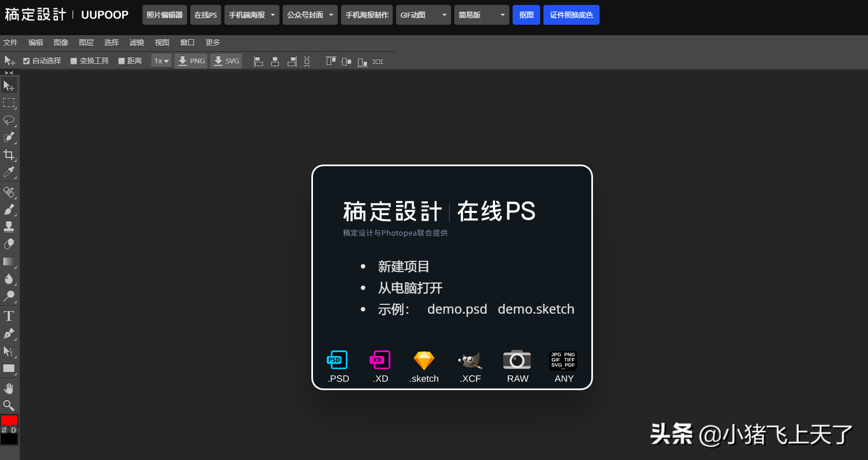Click the black background color swatch

pyautogui.click(x=9, y=439)
